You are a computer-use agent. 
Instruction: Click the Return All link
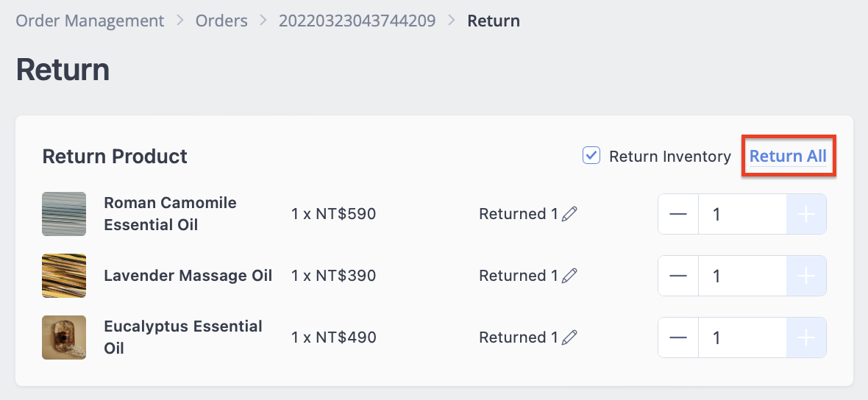[x=788, y=156]
